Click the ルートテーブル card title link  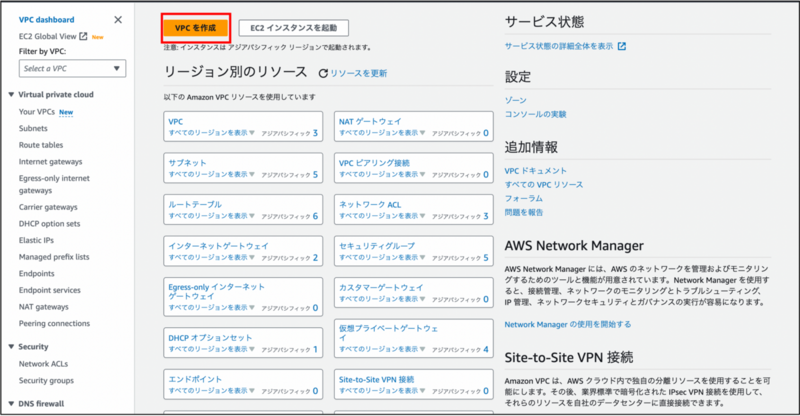[195, 205]
